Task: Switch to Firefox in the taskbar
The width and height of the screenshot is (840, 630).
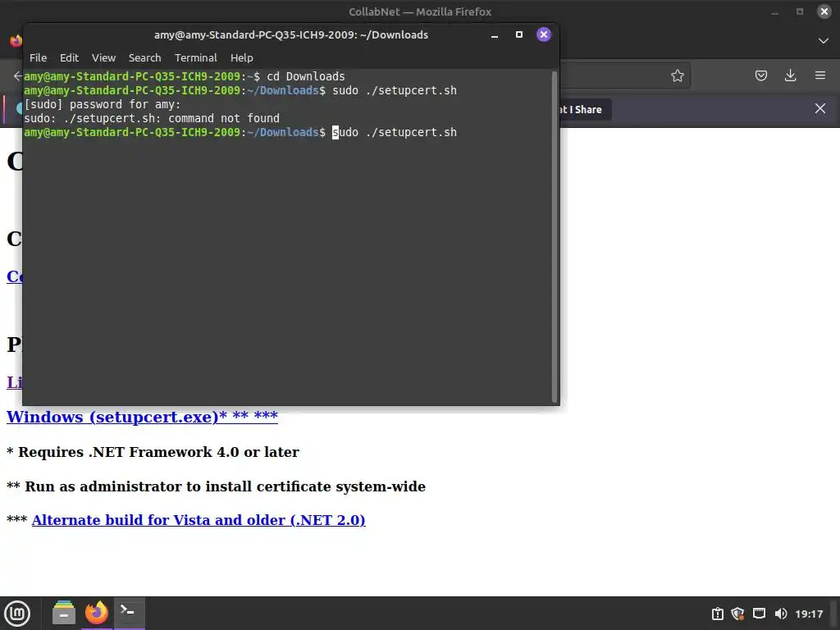Action: [97, 613]
